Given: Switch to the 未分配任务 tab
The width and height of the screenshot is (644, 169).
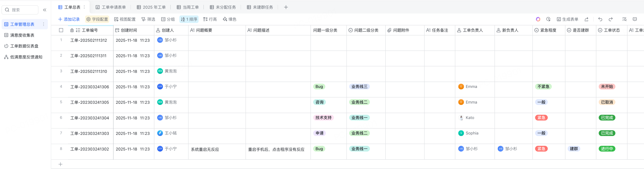Looking at the screenshot, I should [x=223, y=7].
